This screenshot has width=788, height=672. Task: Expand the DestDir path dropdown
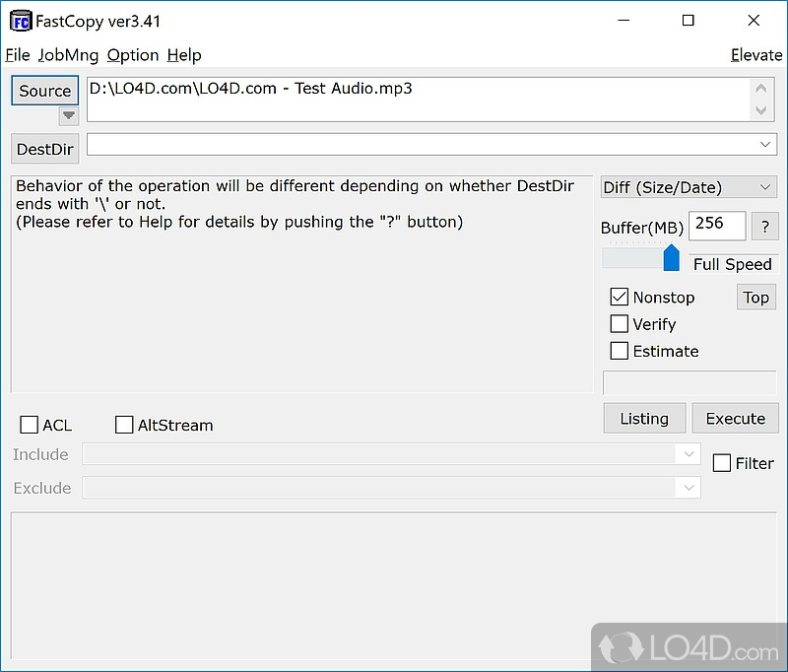point(765,144)
